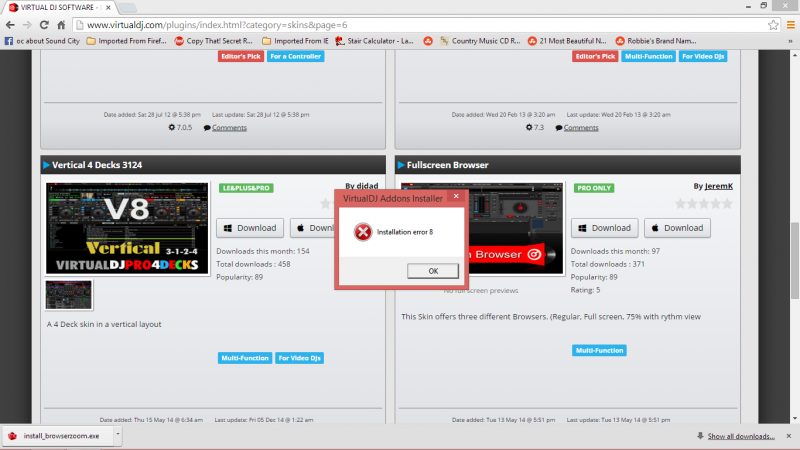Image resolution: width=800 pixels, height=450 pixels.
Task: Click "Total downloads : 371" text
Action: (x=608, y=264)
